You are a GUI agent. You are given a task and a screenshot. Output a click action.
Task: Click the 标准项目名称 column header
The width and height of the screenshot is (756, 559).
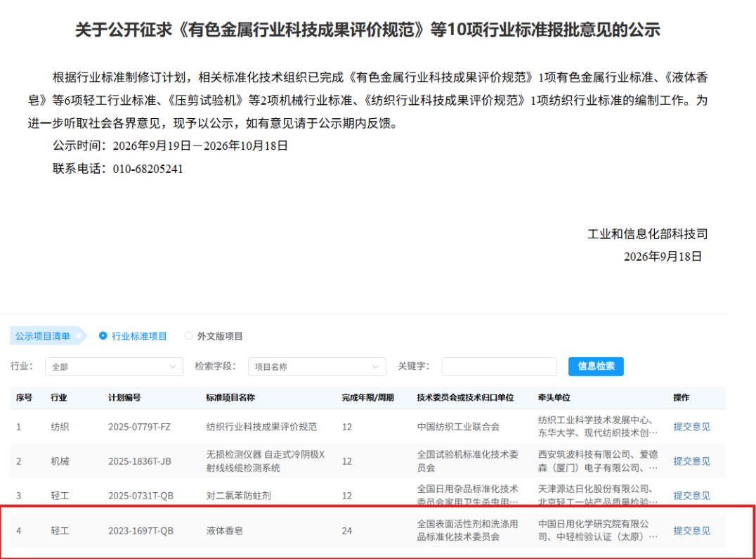click(230, 397)
